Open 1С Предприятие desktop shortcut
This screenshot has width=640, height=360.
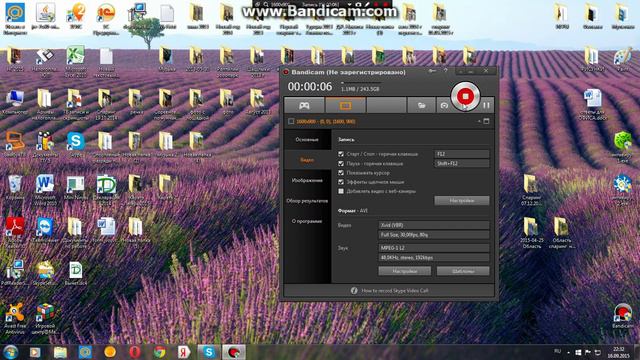click(x=106, y=18)
